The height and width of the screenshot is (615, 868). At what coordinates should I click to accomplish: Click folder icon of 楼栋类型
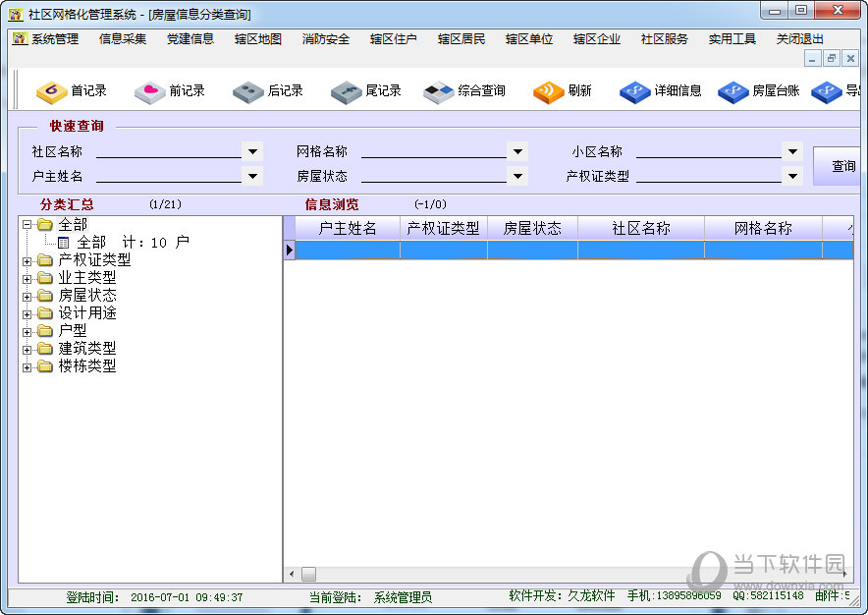click(45, 366)
